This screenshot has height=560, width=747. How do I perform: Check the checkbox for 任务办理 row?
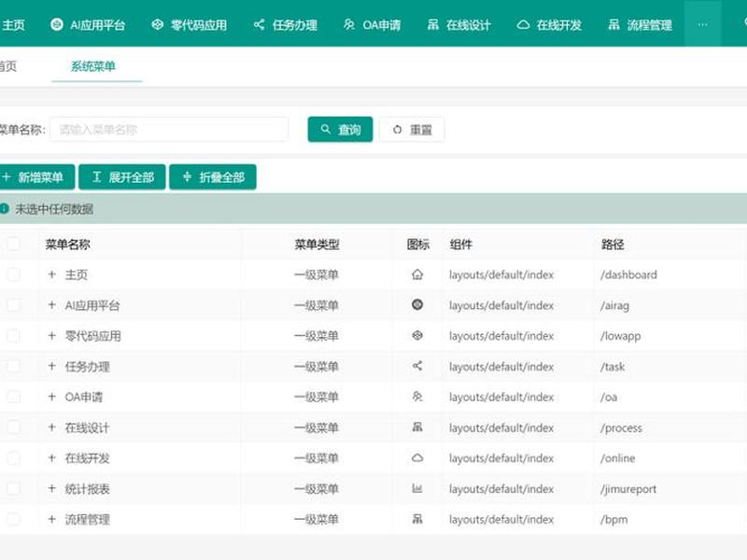[13, 366]
